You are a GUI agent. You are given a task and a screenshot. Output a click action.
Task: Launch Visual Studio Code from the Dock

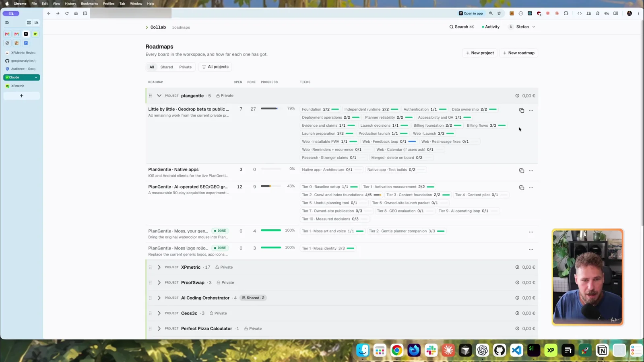click(517, 350)
